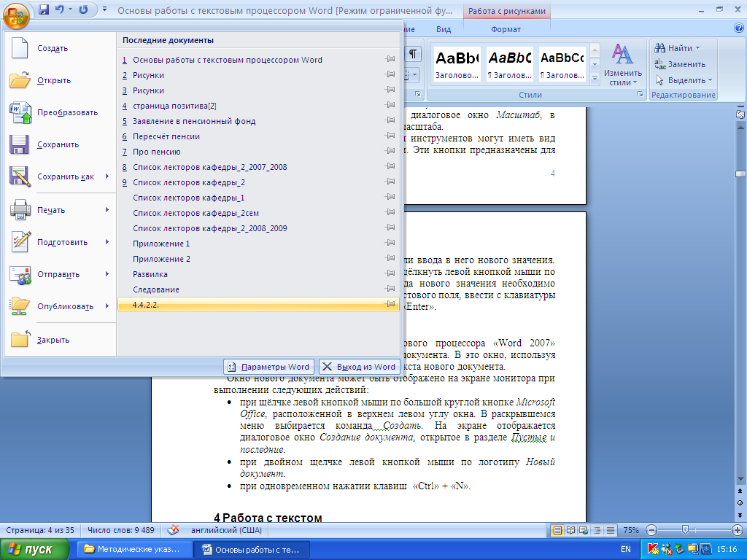747x560 pixels.
Task: Pin the Заявление в пенсионный фонд entry
Action: click(x=390, y=120)
